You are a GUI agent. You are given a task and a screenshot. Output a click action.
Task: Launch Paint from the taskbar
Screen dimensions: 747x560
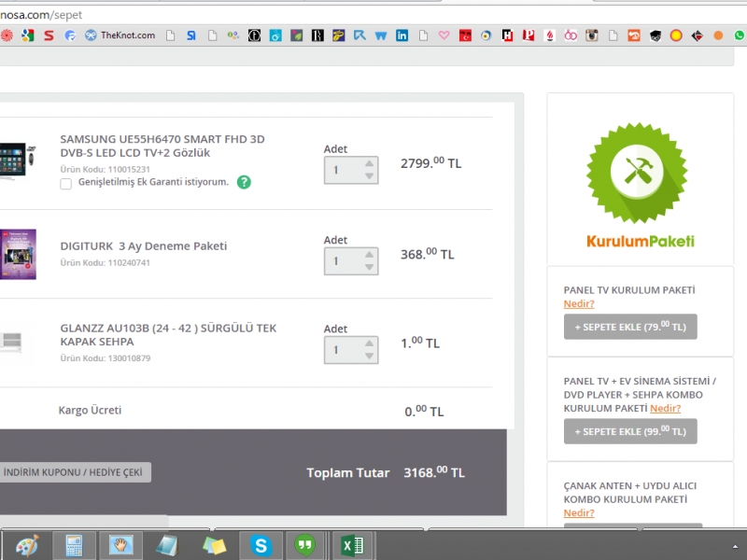[x=27, y=545]
